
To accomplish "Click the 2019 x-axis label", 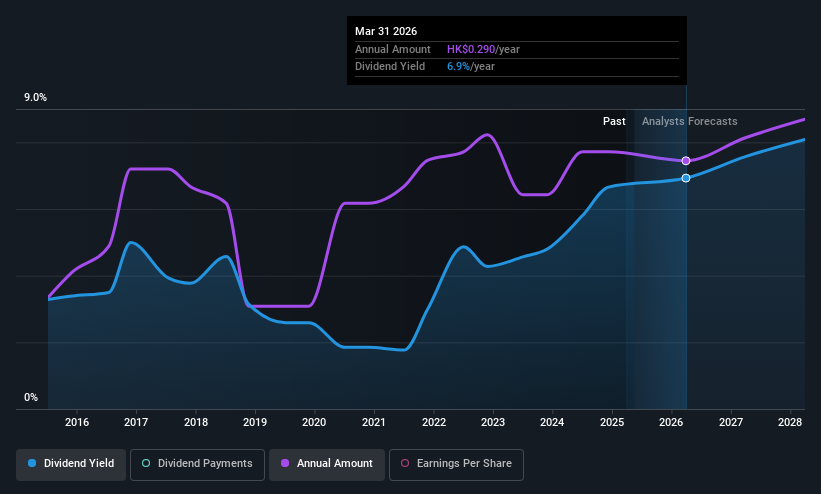I will click(255, 422).
